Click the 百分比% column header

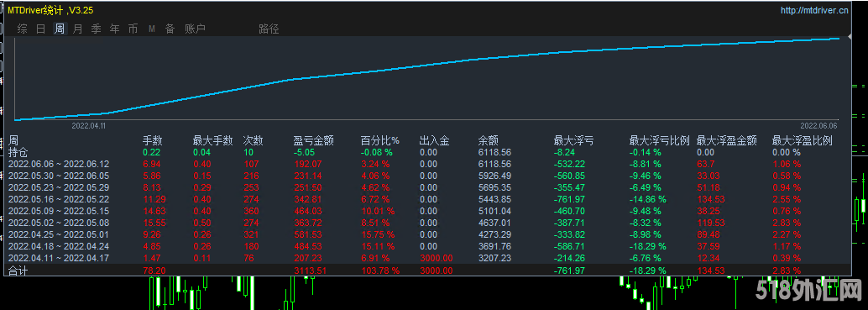(x=379, y=140)
